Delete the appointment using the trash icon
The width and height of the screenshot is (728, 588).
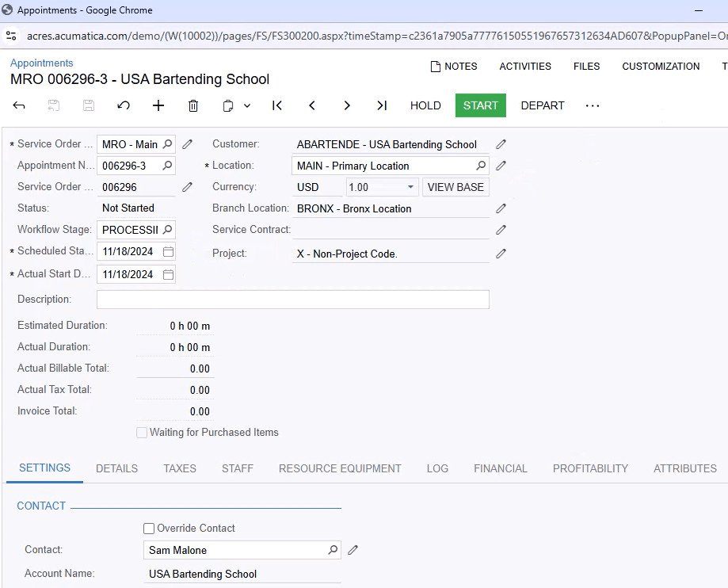[x=192, y=105]
